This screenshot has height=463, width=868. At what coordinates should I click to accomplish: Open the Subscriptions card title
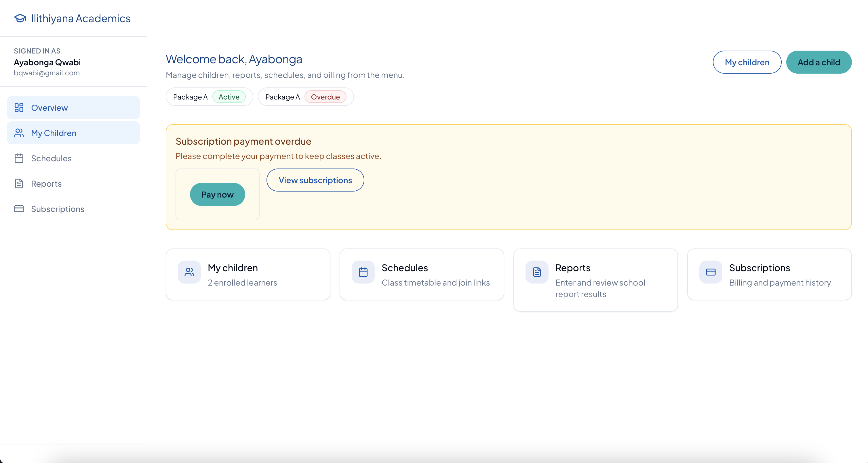(759, 268)
